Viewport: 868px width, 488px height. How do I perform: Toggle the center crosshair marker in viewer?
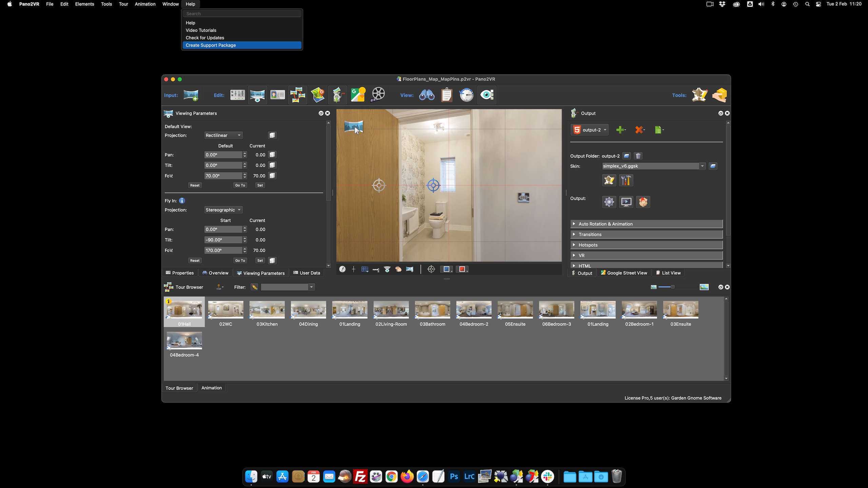click(x=353, y=269)
